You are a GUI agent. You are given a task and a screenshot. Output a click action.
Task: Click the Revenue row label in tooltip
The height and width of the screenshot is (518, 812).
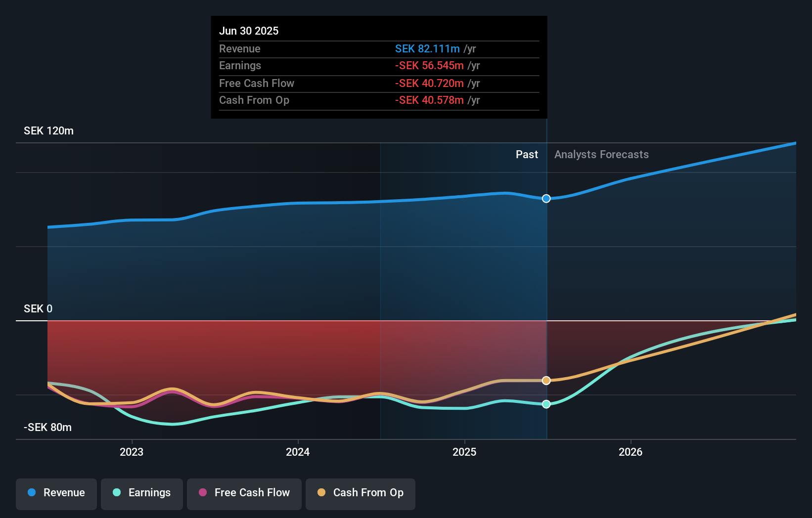[240, 48]
